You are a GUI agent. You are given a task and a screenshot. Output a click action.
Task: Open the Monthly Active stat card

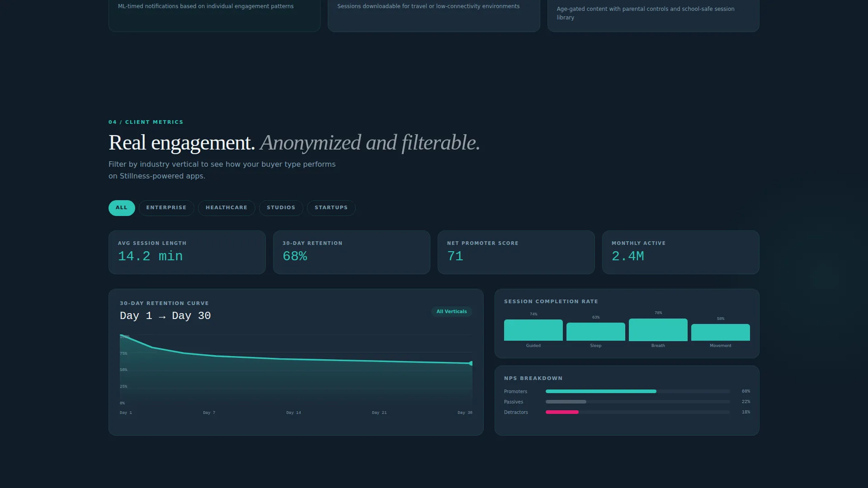[680, 252]
